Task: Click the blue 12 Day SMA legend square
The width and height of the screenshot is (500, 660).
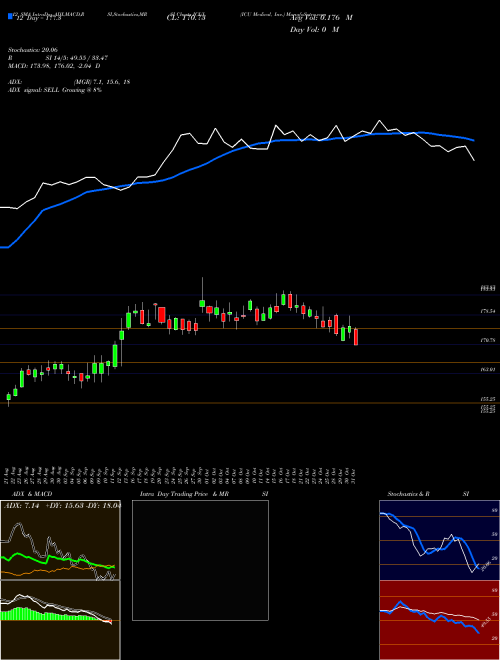Action: pyautogui.click(x=11, y=16)
